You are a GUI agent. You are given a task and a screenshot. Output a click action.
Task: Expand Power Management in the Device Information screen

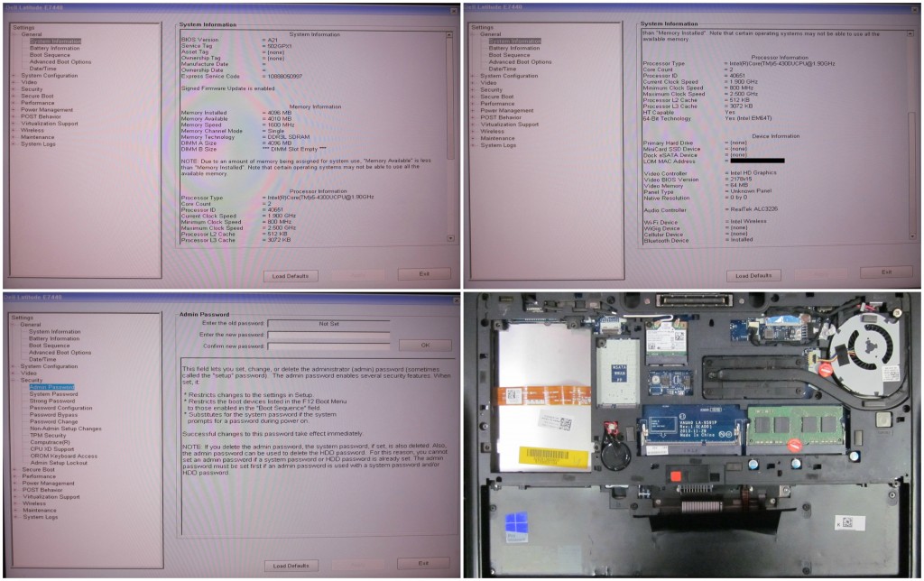coord(473,110)
